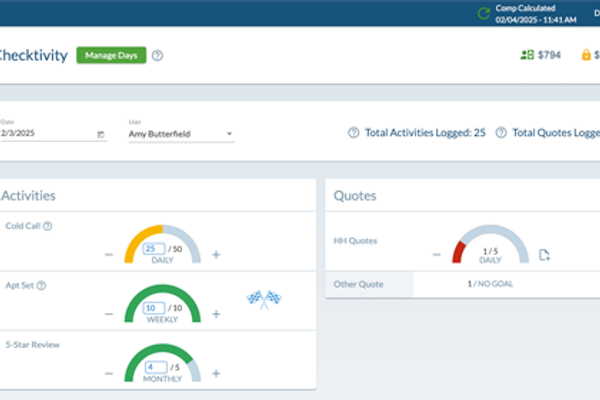Expand the User dropdown Amy Butterfield

tap(181, 134)
